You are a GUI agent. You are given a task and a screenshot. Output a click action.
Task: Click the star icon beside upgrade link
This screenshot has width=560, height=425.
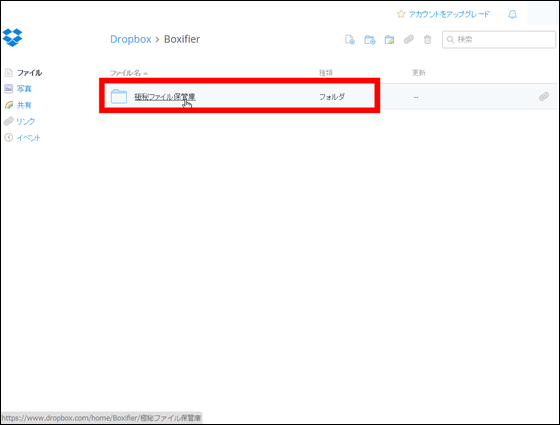tap(401, 14)
